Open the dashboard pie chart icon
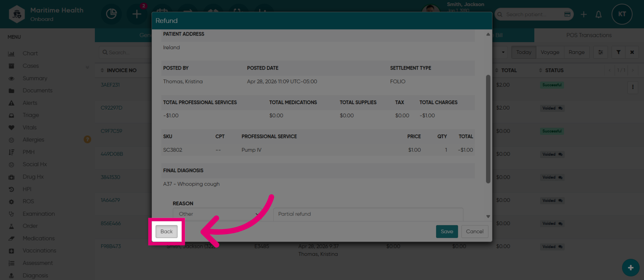The height and width of the screenshot is (280, 644). coord(111,14)
